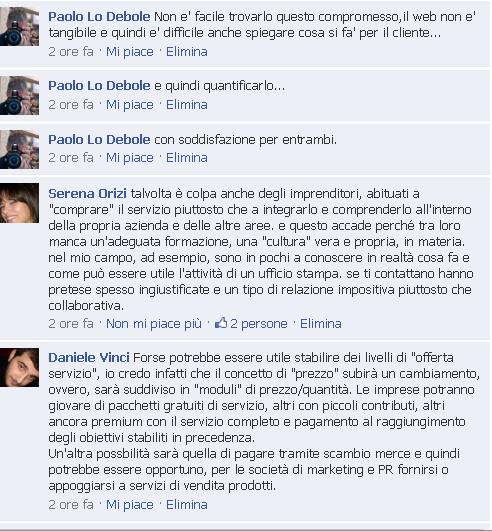Delete Paolo's first comment via Elimina
Viewport: 492px width, 531px height.
coord(187,52)
